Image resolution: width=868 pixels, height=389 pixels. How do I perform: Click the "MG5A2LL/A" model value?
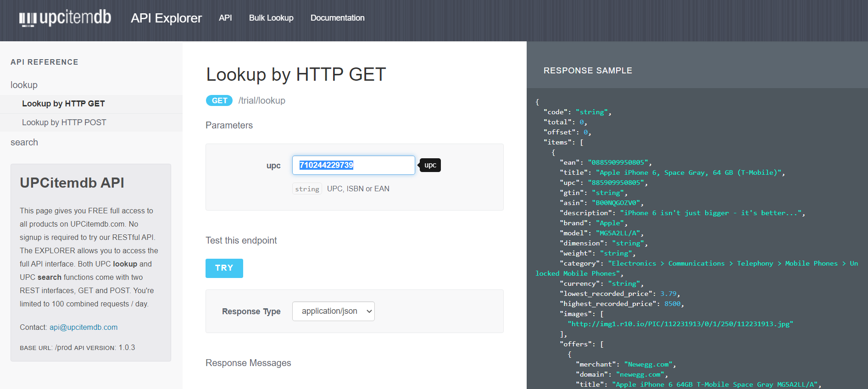pyautogui.click(x=618, y=233)
